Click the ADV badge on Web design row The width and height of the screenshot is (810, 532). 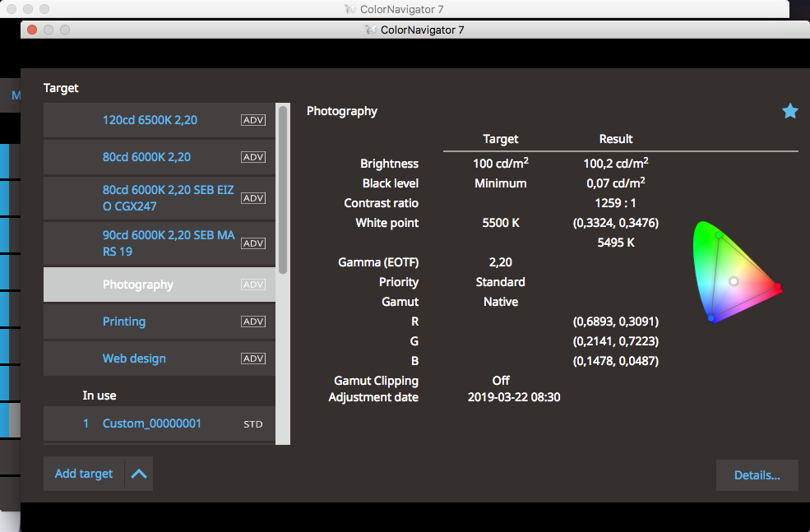pyautogui.click(x=253, y=359)
